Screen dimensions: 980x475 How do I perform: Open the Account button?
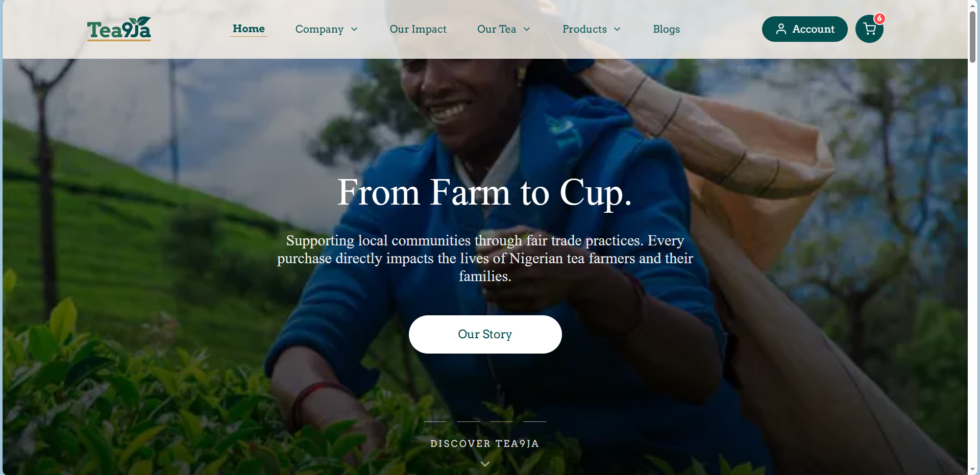click(804, 29)
